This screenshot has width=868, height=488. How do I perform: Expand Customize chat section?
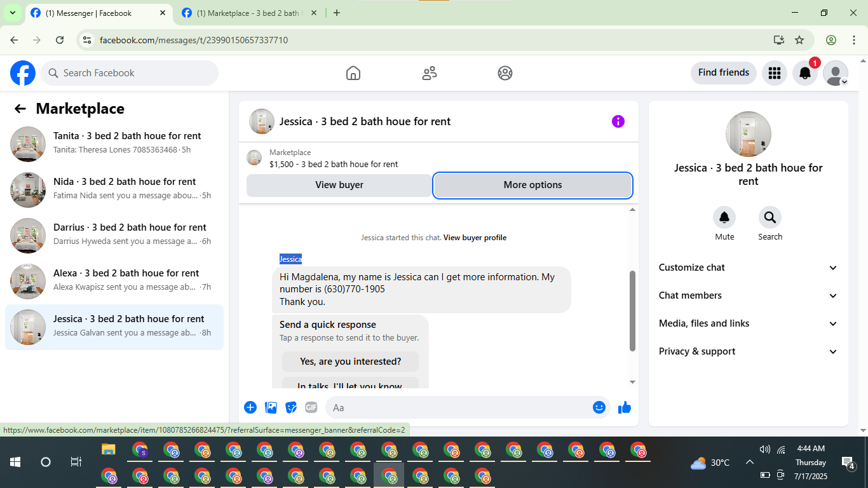point(749,268)
